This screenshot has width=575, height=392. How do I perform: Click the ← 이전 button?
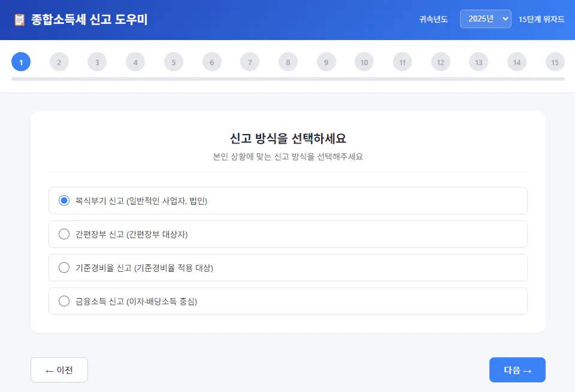click(x=59, y=370)
